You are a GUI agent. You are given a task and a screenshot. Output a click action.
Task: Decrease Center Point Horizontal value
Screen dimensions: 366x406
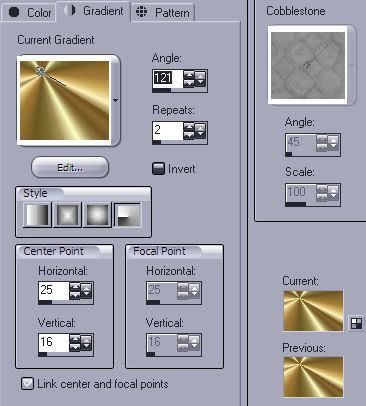[x=75, y=295]
